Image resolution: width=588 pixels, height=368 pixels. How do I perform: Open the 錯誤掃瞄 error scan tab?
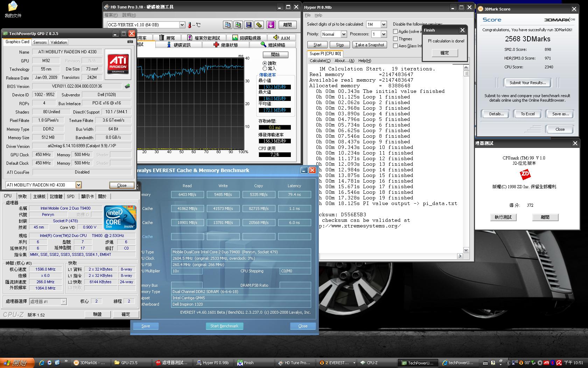pos(273,45)
